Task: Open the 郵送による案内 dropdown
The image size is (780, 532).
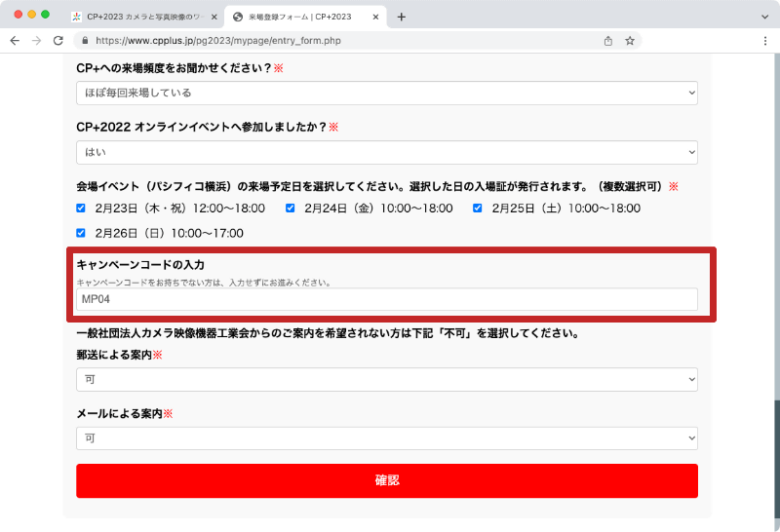Action: (x=387, y=379)
